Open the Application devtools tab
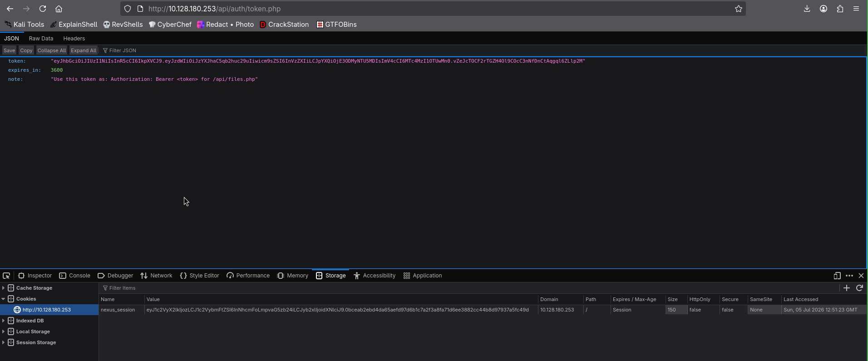 click(x=423, y=276)
